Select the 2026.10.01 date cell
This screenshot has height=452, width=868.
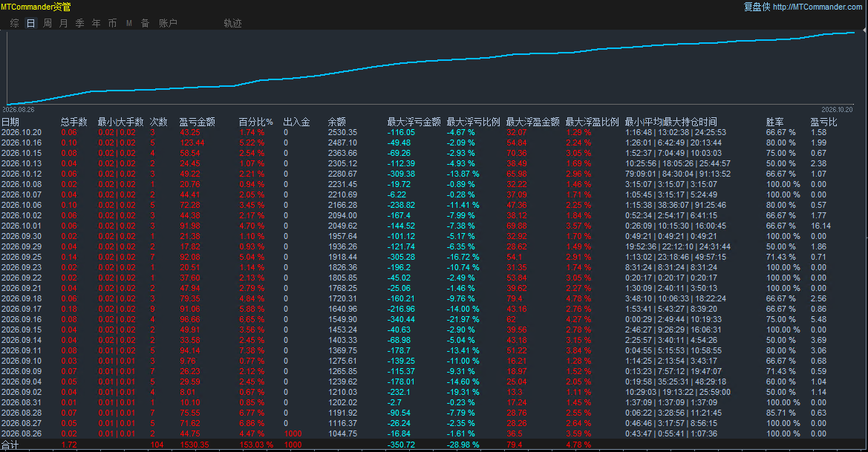coord(22,226)
